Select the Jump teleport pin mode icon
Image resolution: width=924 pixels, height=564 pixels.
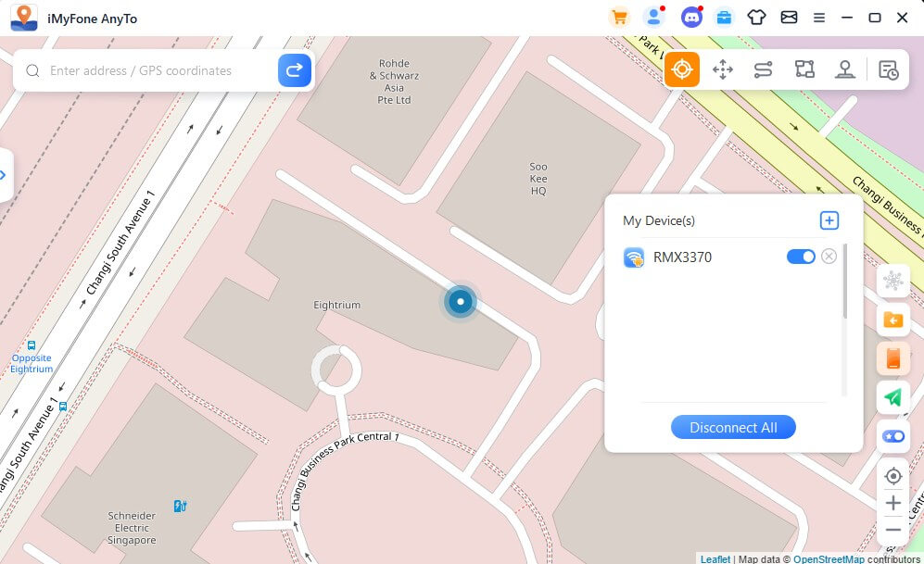tap(845, 69)
